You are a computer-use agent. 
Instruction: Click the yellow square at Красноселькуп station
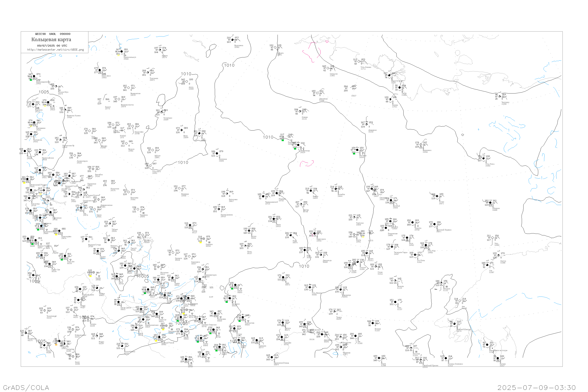tap(118, 55)
